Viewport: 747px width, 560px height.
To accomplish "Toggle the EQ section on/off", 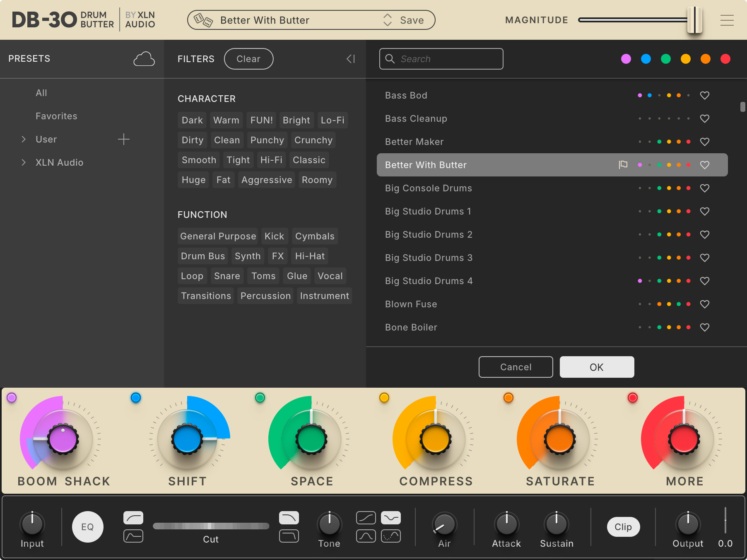I will [88, 527].
